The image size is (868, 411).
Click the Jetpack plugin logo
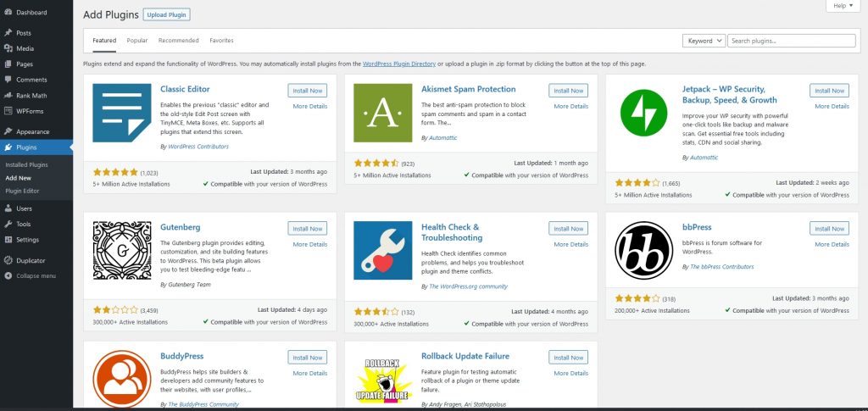click(x=643, y=113)
